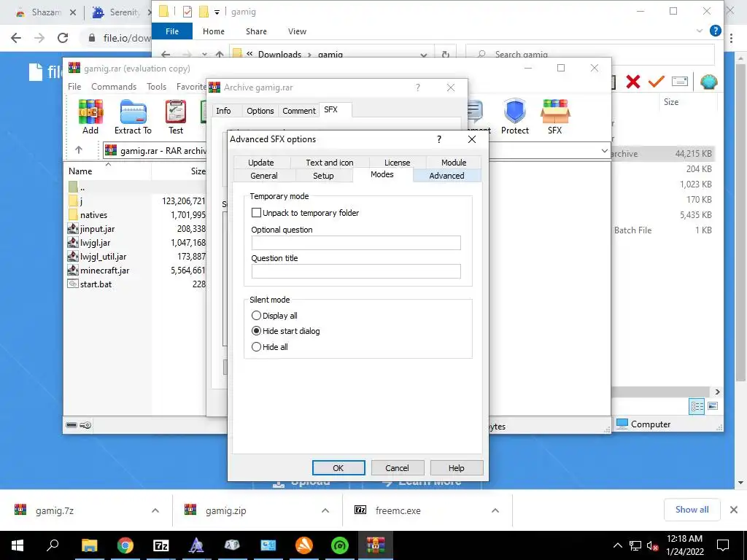Click the Protect shield icon in WinRAR
Image resolution: width=747 pixels, height=560 pixels.
pyautogui.click(x=515, y=117)
